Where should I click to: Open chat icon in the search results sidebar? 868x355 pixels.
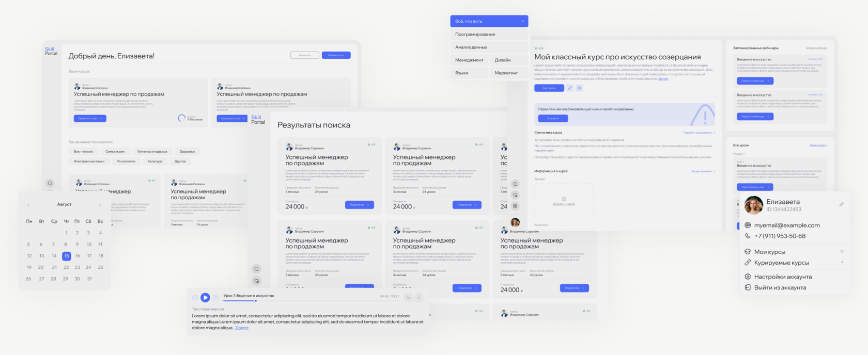click(256, 281)
